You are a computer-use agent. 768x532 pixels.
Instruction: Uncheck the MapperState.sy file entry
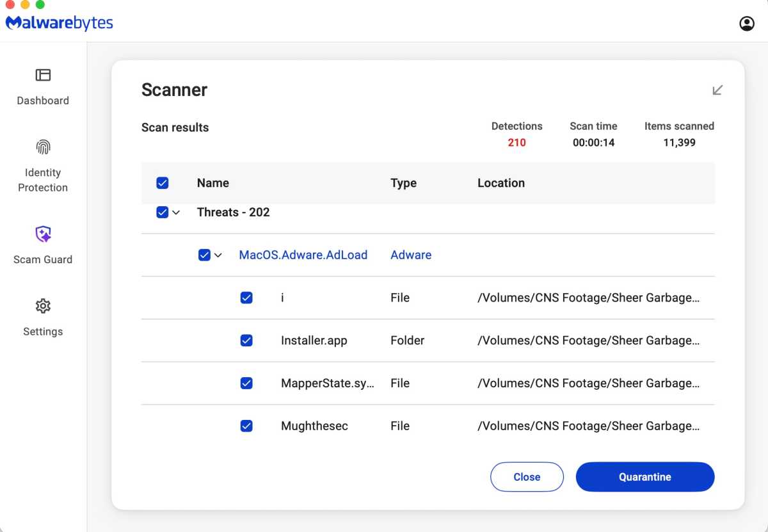point(246,383)
